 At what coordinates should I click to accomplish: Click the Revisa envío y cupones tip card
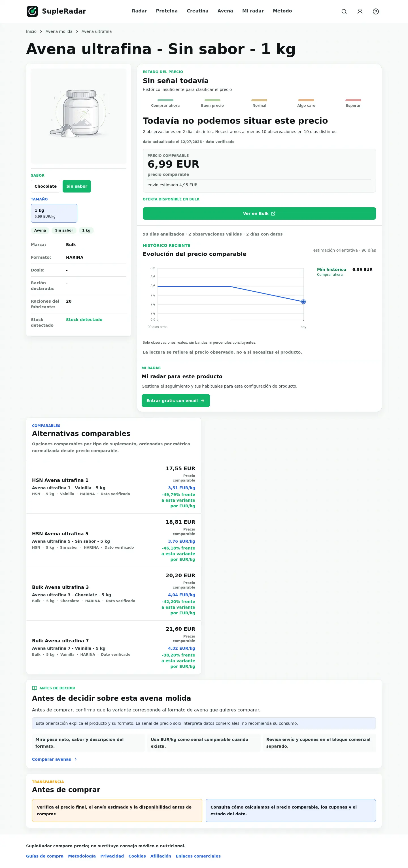(319, 743)
